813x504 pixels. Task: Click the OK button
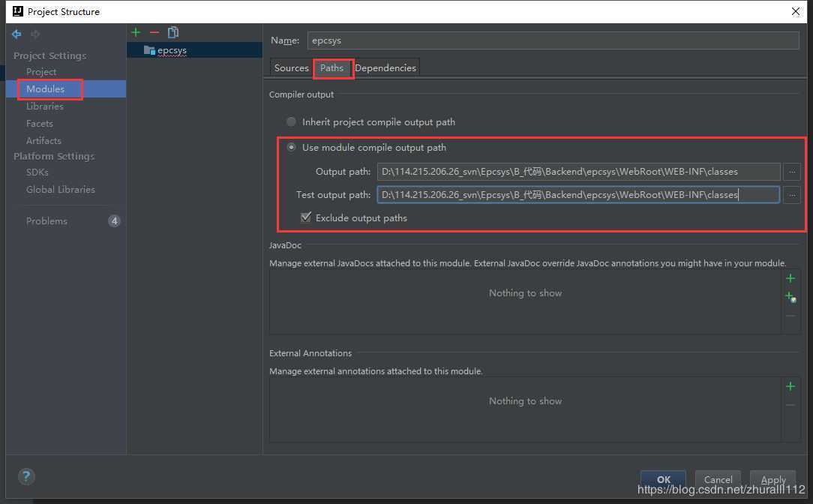[x=663, y=480]
